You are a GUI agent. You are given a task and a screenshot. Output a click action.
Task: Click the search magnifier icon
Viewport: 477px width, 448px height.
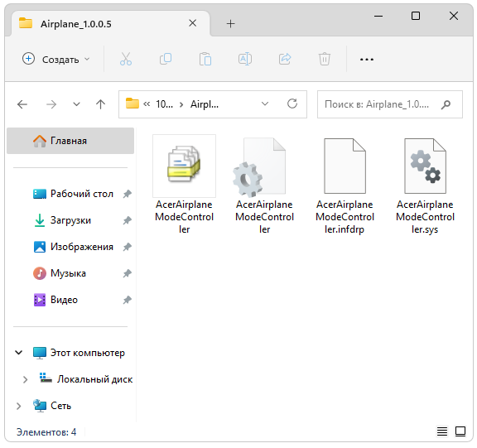446,104
